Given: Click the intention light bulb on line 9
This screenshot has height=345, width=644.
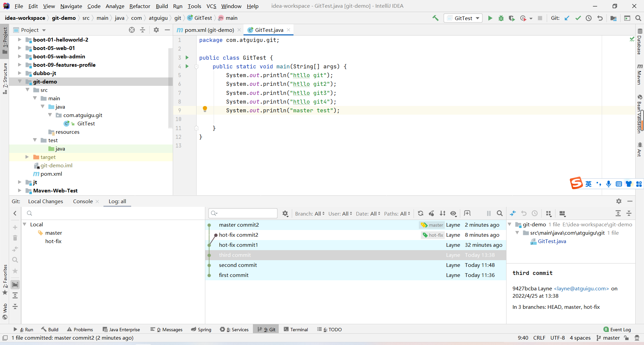Looking at the screenshot, I should (x=205, y=109).
